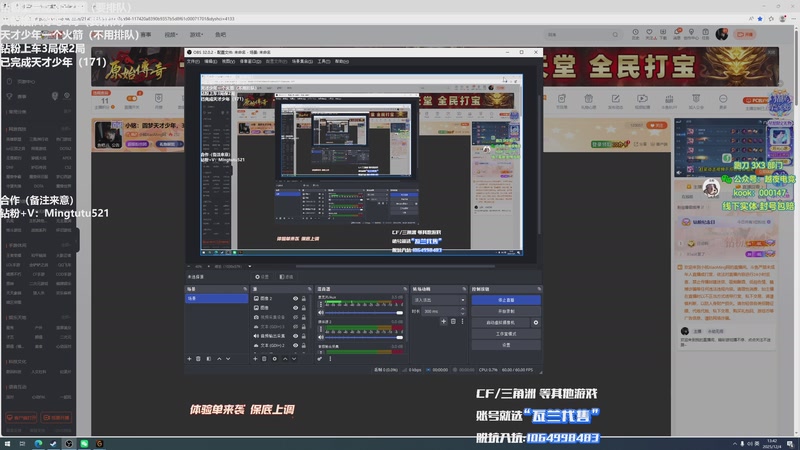Image resolution: width=800 pixels, height=450 pixels.
Task: Open first mixer channel options dots
Action: (321, 305)
